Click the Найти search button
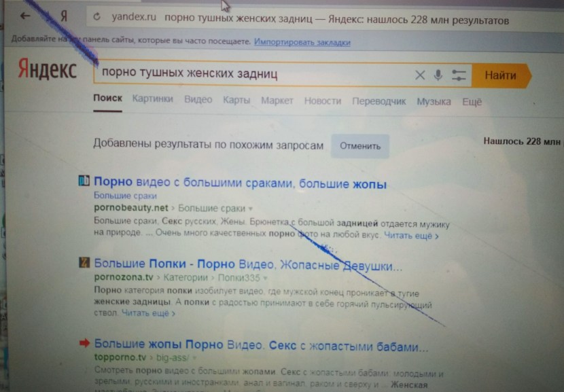The image size is (564, 392). [501, 75]
